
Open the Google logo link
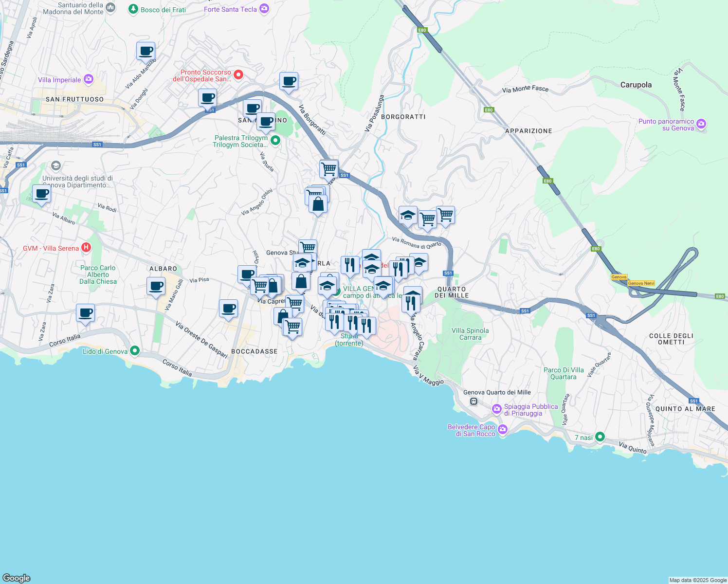point(17,578)
